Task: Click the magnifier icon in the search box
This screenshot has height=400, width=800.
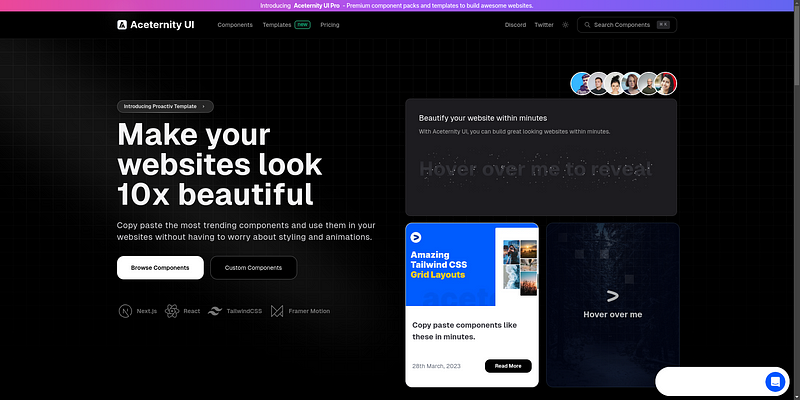Action: tap(585, 24)
